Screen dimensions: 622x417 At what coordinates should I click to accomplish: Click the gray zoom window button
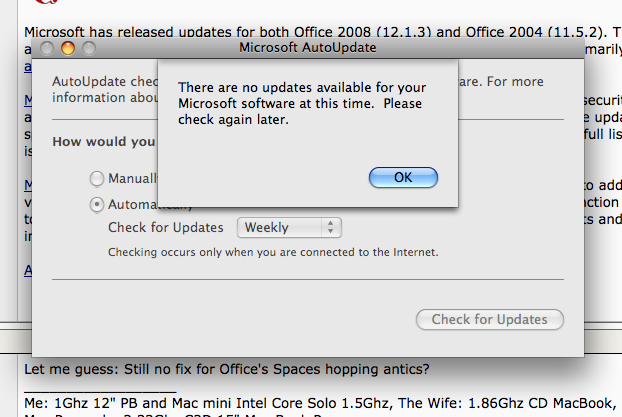click(89, 48)
